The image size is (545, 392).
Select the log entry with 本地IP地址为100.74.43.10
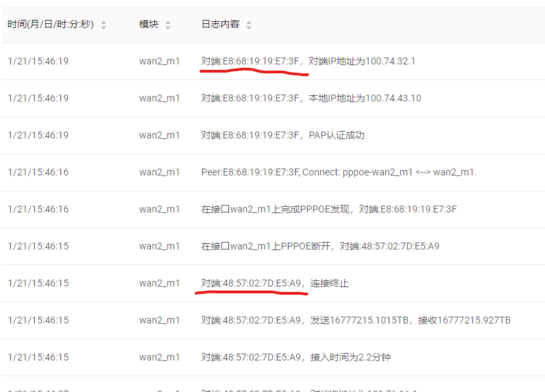[311, 98]
